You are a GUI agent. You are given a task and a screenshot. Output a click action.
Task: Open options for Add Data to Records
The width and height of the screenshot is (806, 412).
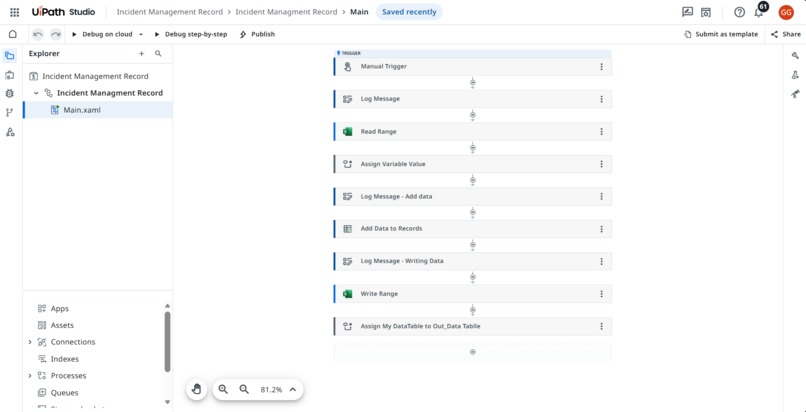[601, 229]
